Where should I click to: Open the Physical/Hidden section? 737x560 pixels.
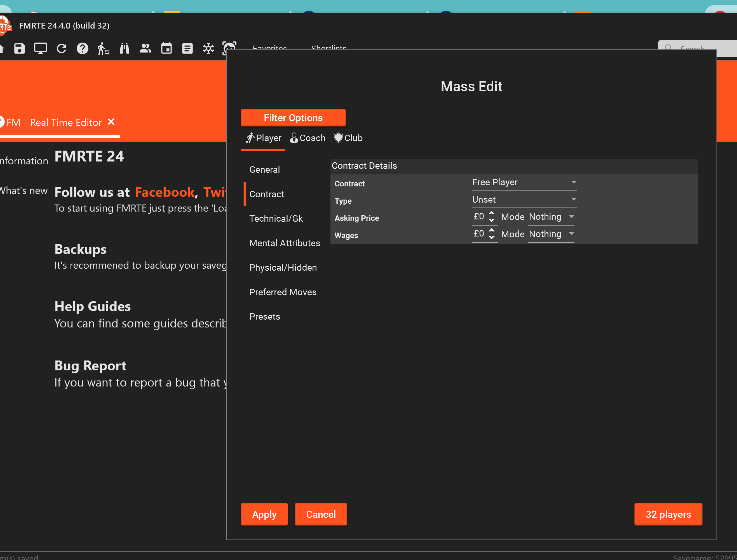283,268
